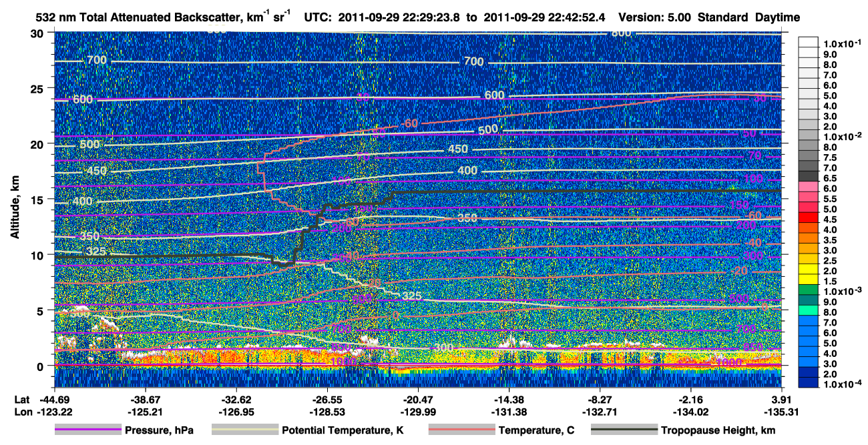Click the altitude axis tick label '10'
Screen dimensions: 868x445
(x=39, y=254)
